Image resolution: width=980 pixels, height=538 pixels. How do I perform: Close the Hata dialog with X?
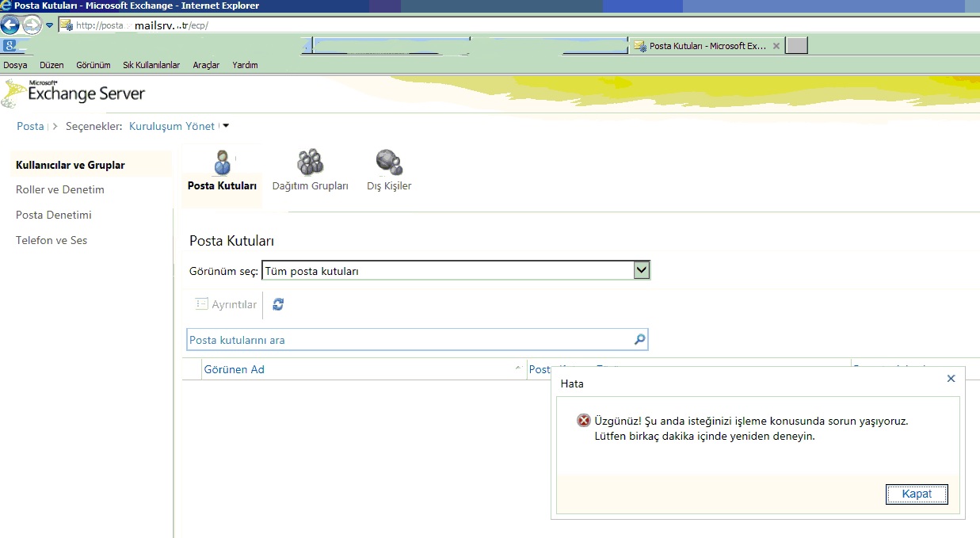pos(951,379)
